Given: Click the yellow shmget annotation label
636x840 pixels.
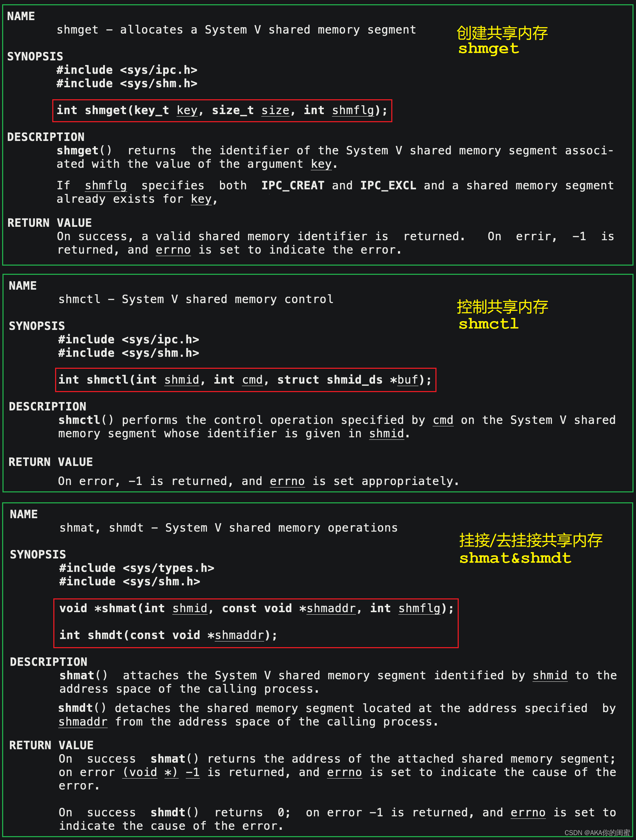Looking at the screenshot, I should [x=488, y=49].
